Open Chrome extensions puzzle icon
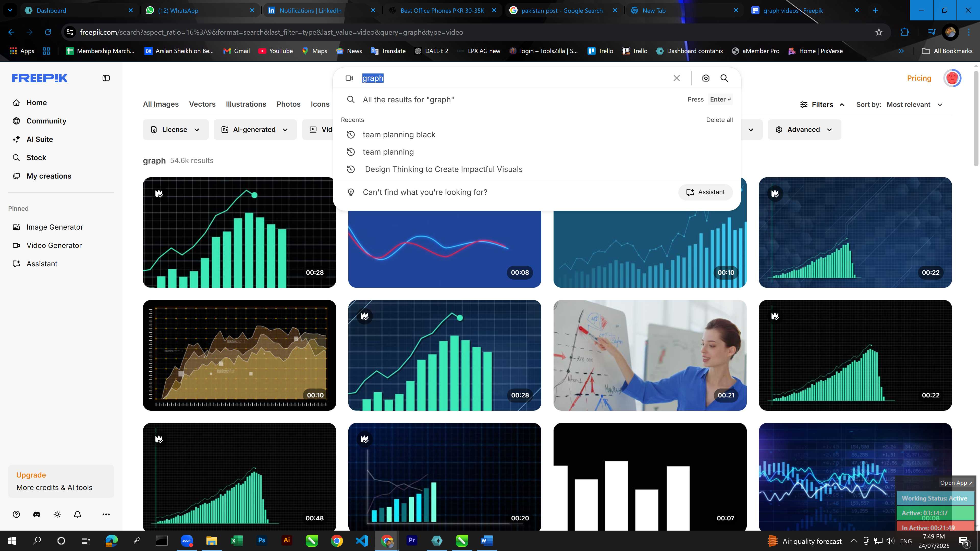The image size is (980, 551). (x=905, y=32)
